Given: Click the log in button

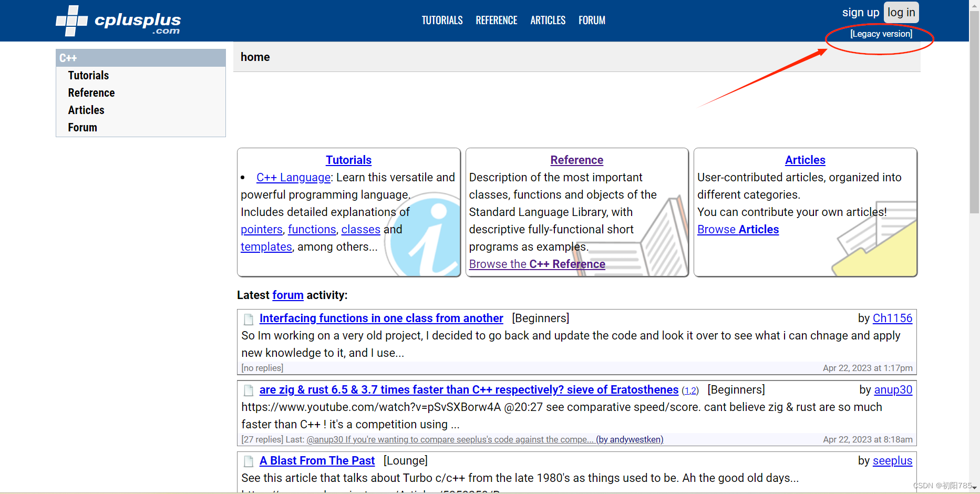Looking at the screenshot, I should (901, 13).
